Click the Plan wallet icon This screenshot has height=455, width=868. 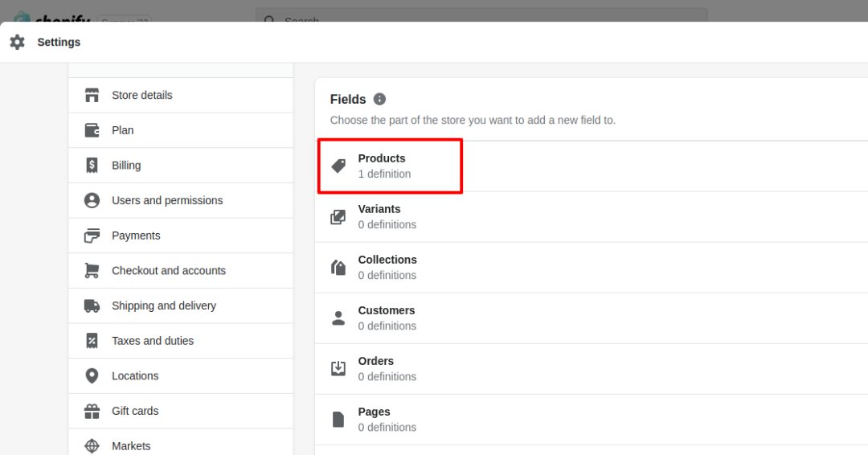coord(92,130)
